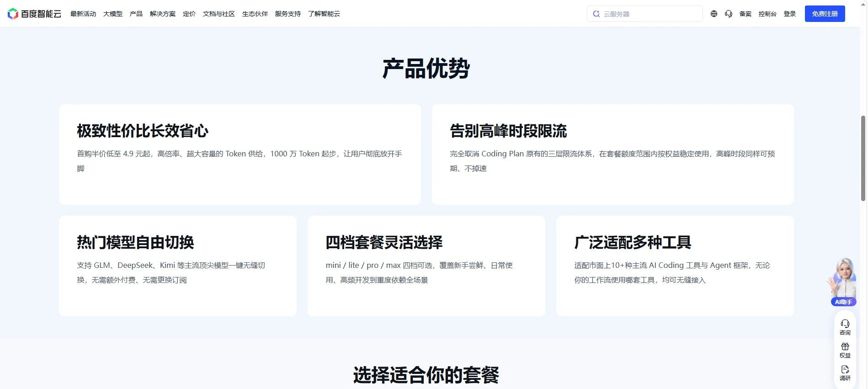Open the AI助手 avatar assistant

[843, 282]
